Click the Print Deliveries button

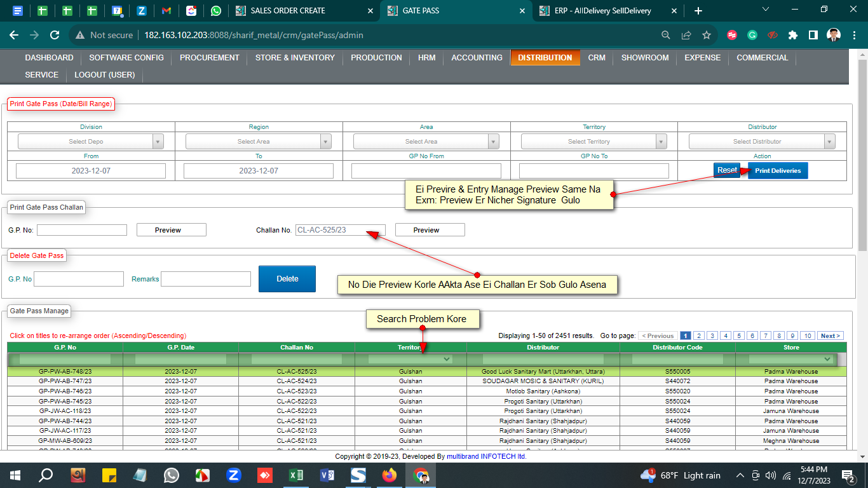[x=778, y=170]
